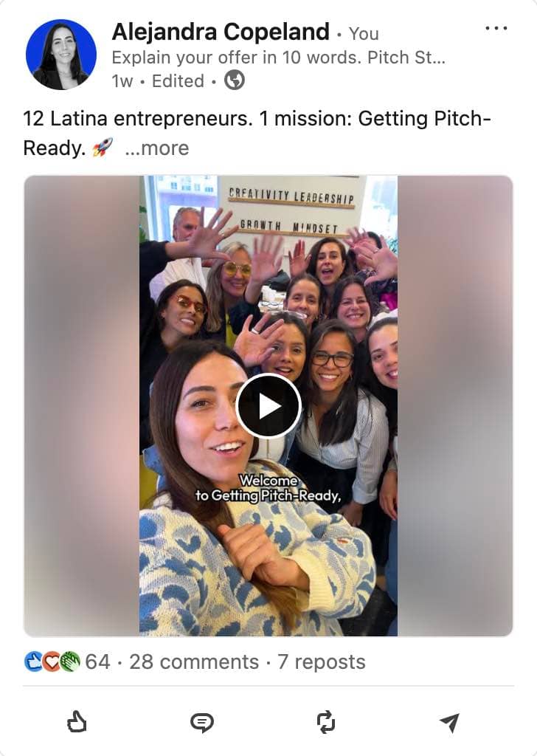Image resolution: width=537 pixels, height=756 pixels.
Task: Click the clapping celebrate reaction icon
Action: point(70,662)
